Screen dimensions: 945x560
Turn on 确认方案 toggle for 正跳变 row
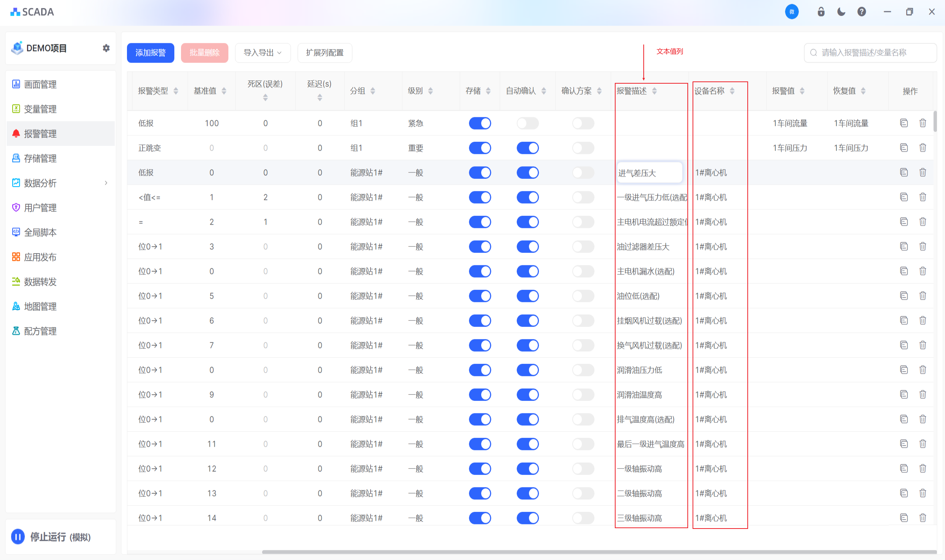[583, 148]
